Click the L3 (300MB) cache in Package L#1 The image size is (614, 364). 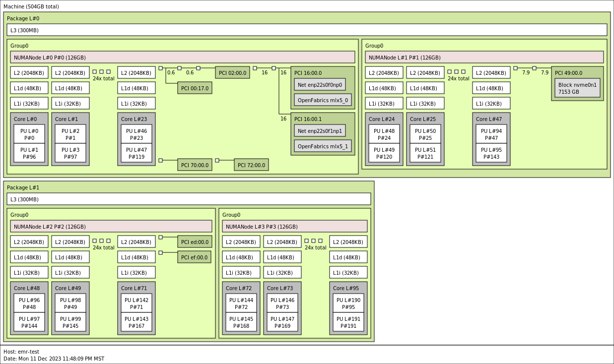coord(189,199)
